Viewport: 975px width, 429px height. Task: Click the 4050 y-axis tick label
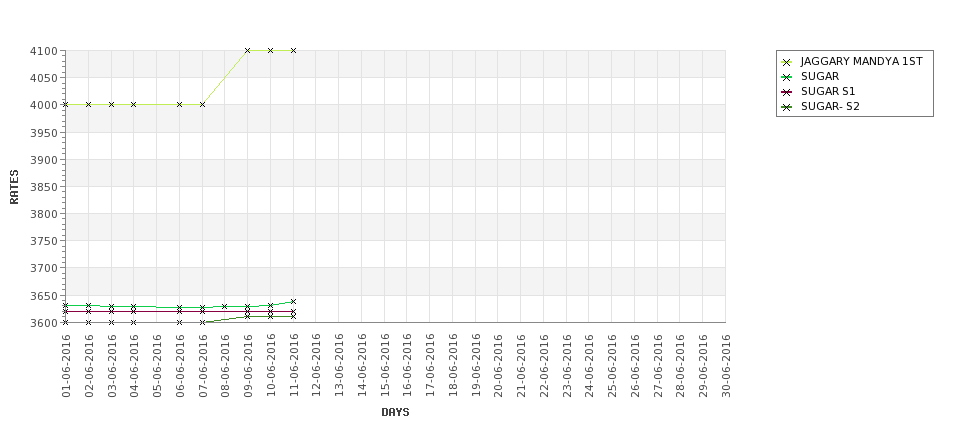[x=44, y=78]
